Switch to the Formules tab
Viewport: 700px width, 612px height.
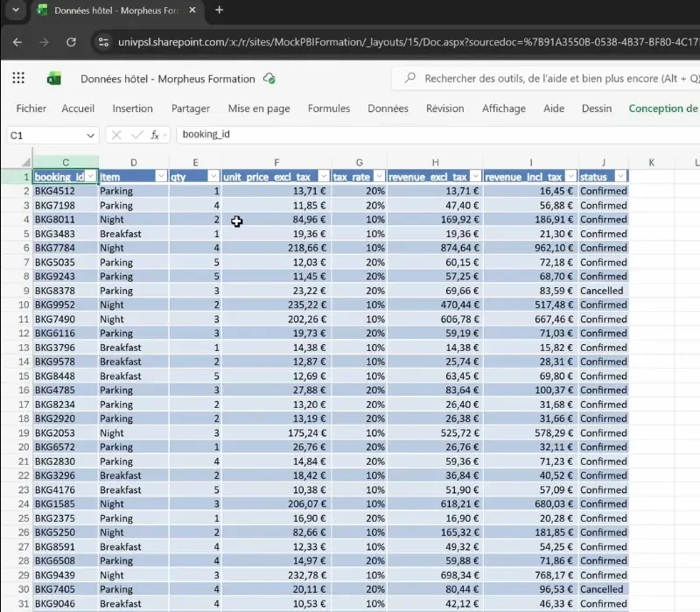(329, 109)
